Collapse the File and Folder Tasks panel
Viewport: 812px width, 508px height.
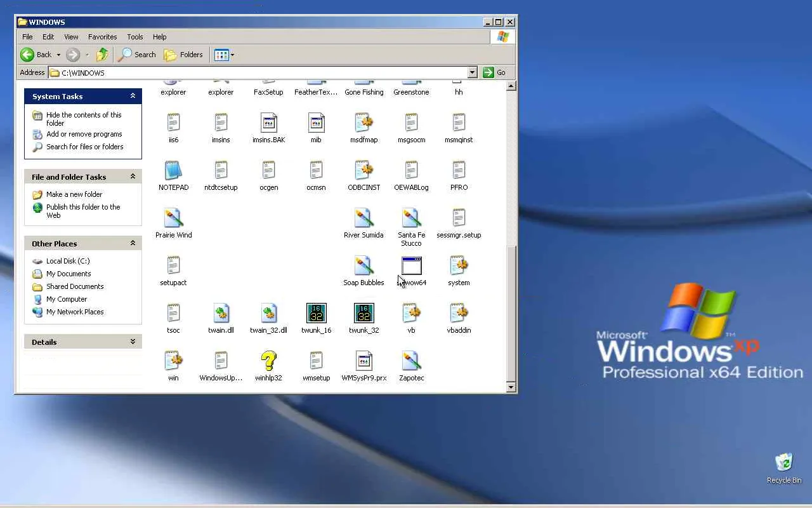pyautogui.click(x=133, y=177)
